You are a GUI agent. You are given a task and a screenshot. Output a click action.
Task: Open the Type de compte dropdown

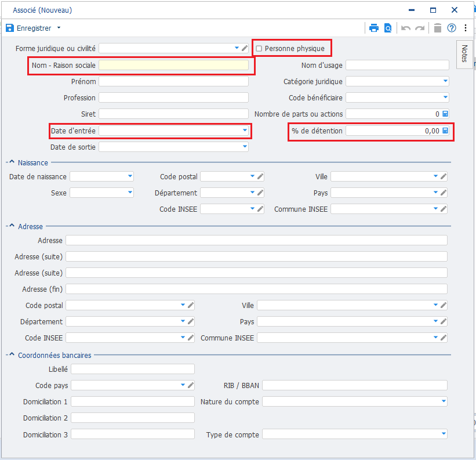pos(444,433)
